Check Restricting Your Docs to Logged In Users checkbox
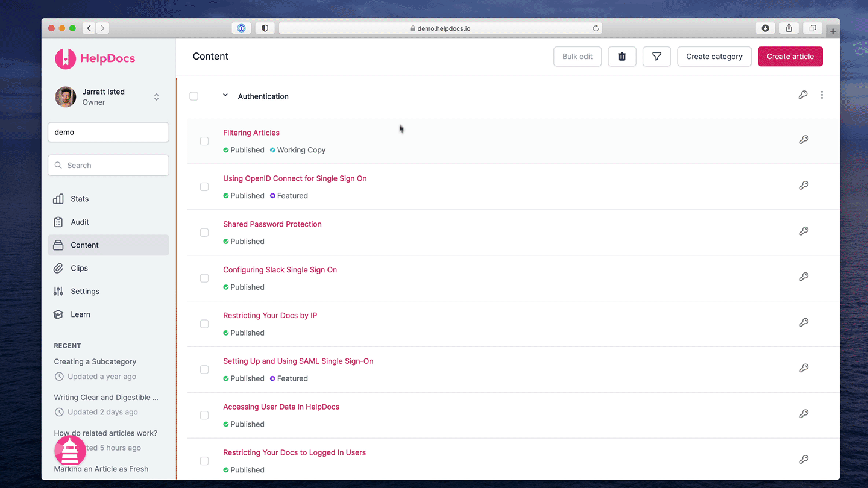 (x=204, y=461)
